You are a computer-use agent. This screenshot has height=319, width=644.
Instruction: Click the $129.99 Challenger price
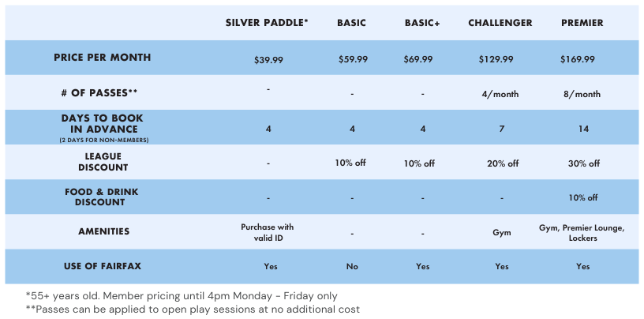coord(496,59)
